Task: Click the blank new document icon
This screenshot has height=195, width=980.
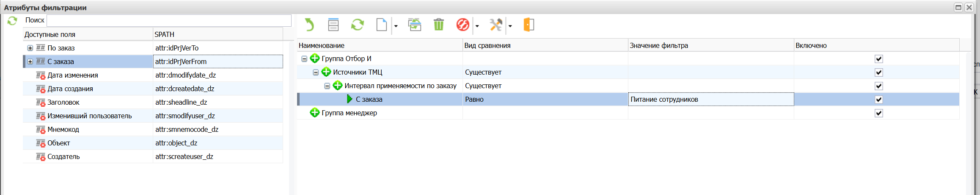Action: click(x=381, y=25)
